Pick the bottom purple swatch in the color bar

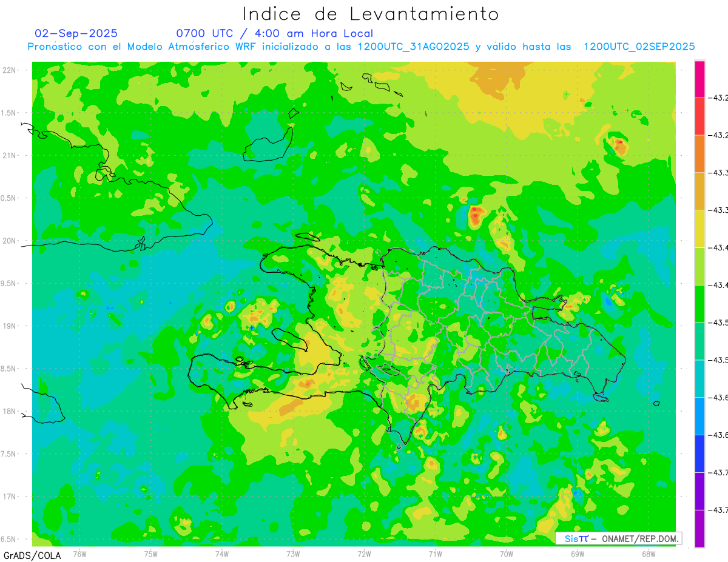pyautogui.click(x=699, y=529)
